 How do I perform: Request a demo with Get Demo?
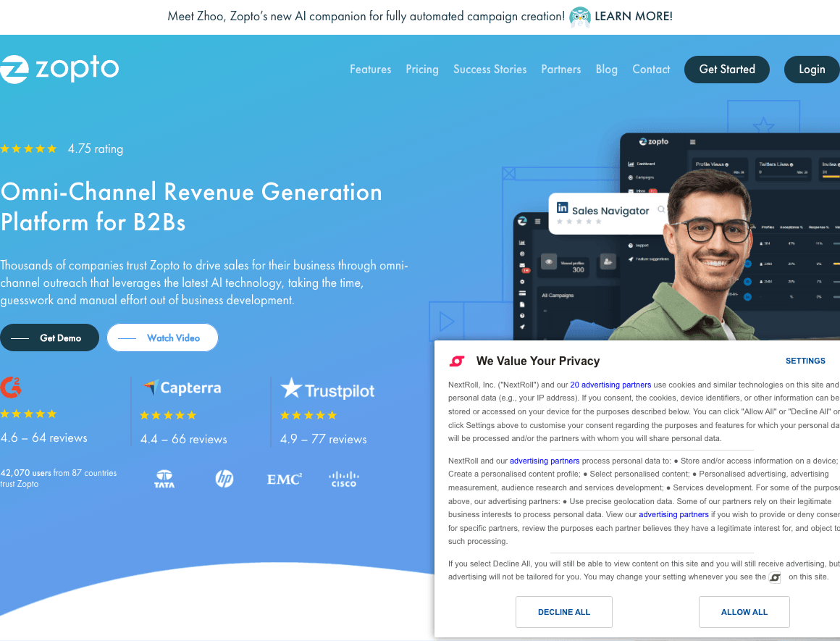pos(49,338)
